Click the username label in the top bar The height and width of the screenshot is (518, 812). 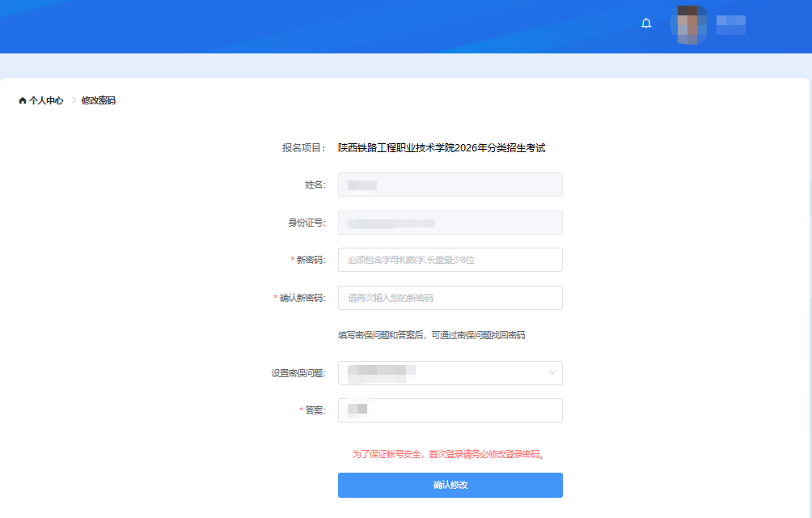pyautogui.click(x=731, y=24)
